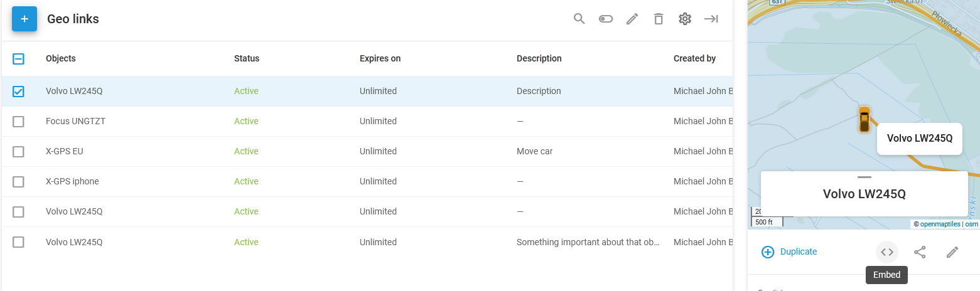980x291 pixels.
Task: Toggle the select-all header checkbox
Action: tap(18, 59)
